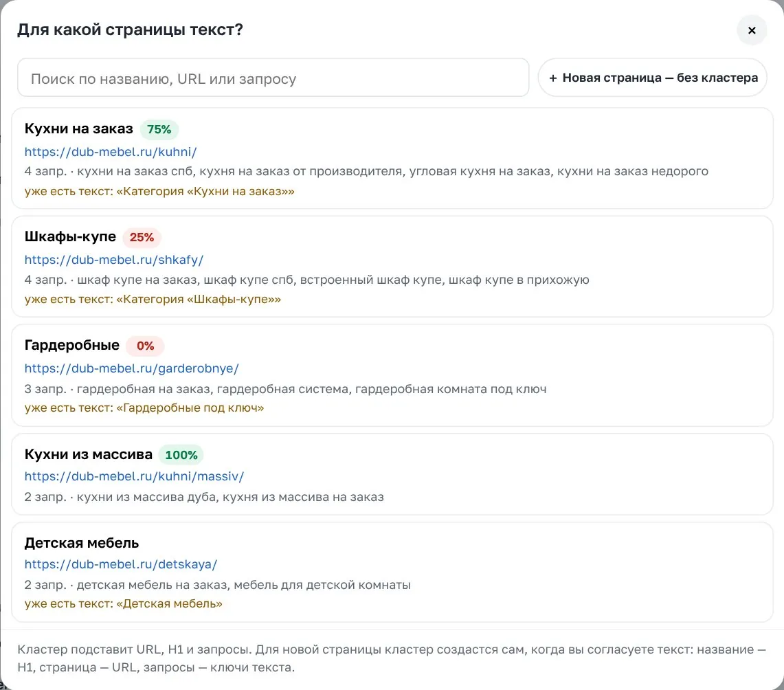Viewport: 784px width, 690px height.
Task: Select the «Шкафы-купе» cluster title
Action: point(70,237)
